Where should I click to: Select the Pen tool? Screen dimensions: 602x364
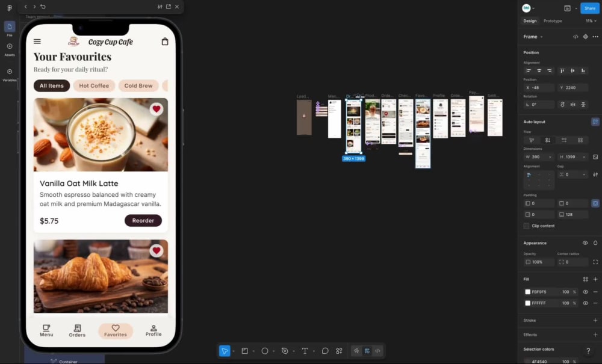(x=285, y=351)
